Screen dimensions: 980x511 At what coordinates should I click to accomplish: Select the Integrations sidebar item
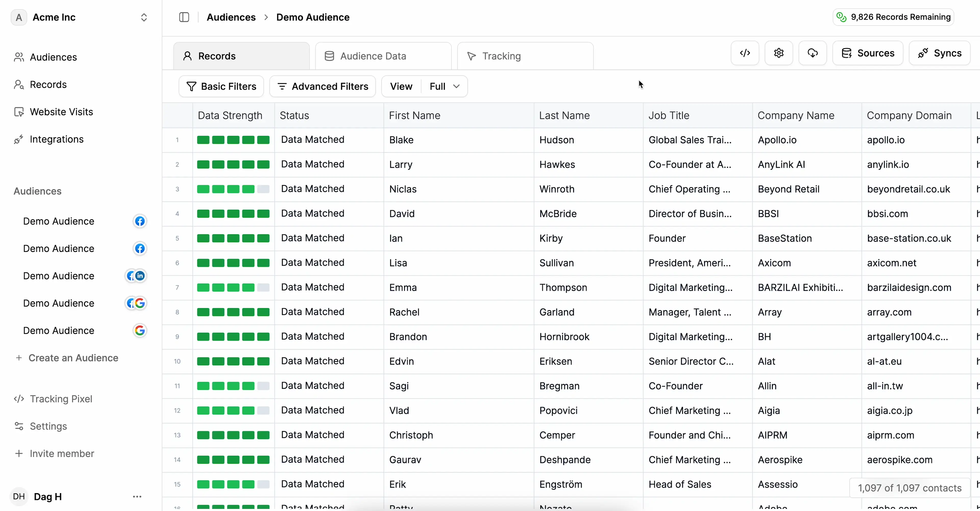click(57, 139)
